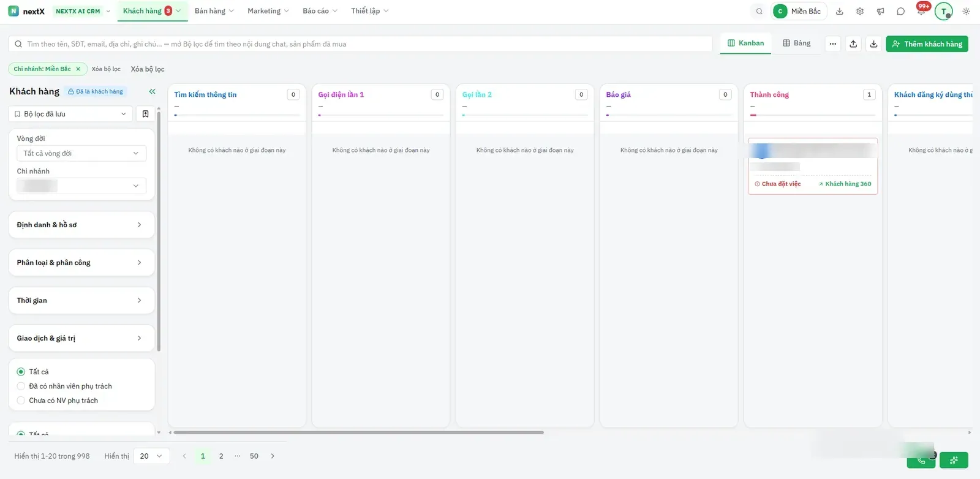Open the chat bubble icon
This screenshot has width=980, height=479.
click(900, 11)
